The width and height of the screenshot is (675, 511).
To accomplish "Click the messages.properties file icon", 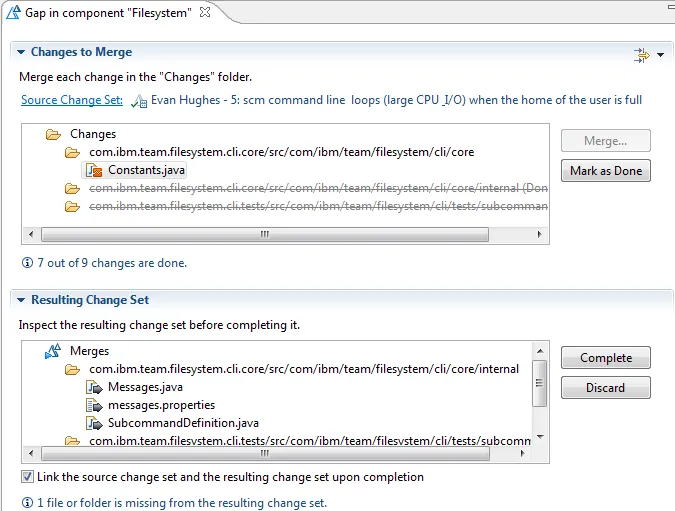I will [95, 405].
